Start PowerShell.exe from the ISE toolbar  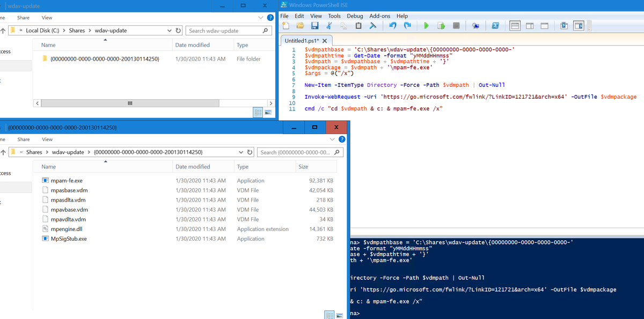pos(496,26)
